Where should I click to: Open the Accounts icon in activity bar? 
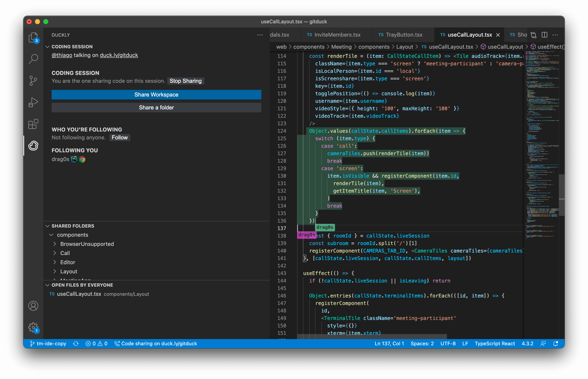[x=33, y=306]
